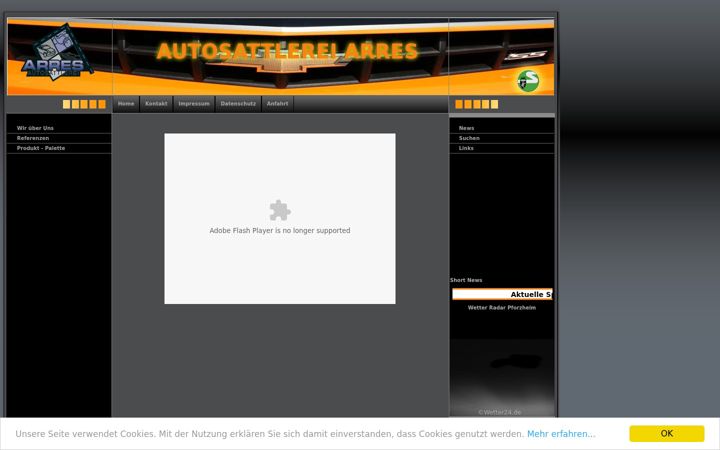Go to the Impressum page

click(194, 104)
